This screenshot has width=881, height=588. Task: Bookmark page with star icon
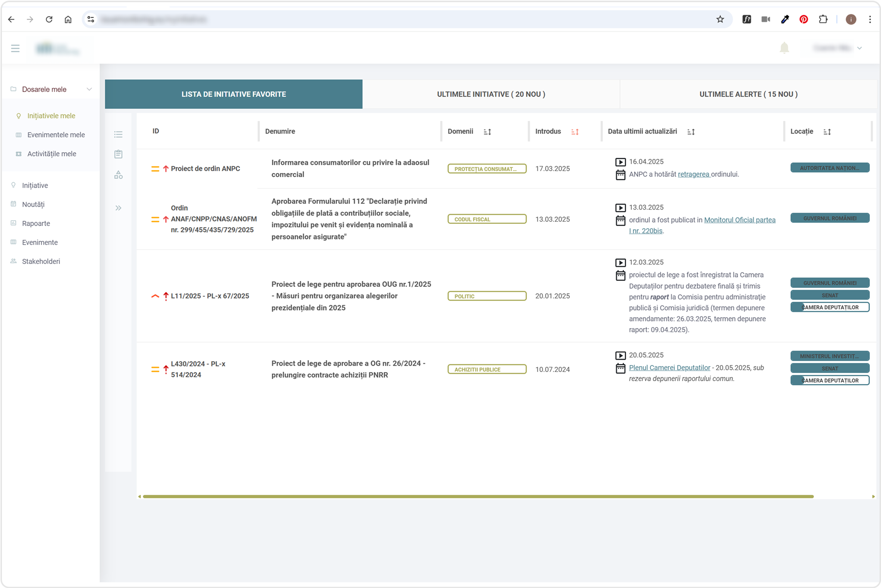coord(720,19)
